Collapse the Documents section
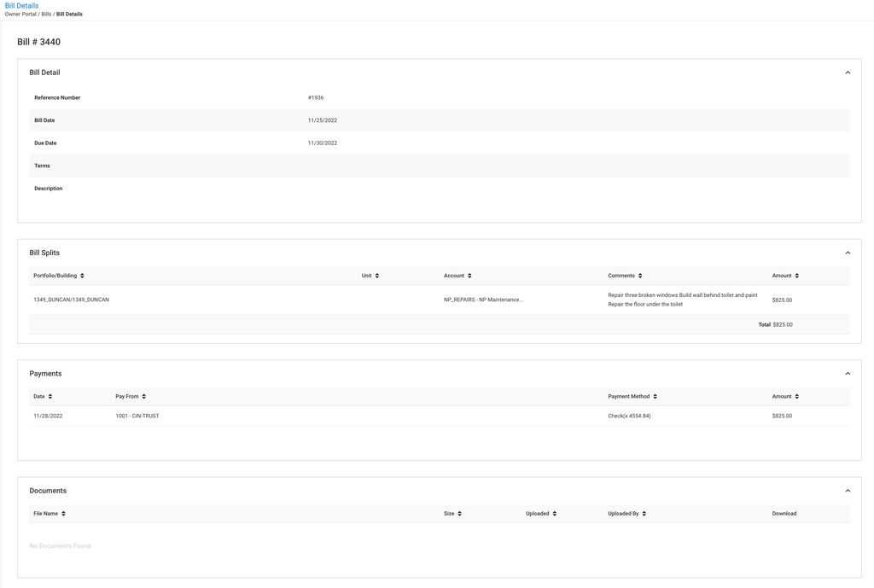The height and width of the screenshot is (588, 874). pyautogui.click(x=848, y=491)
